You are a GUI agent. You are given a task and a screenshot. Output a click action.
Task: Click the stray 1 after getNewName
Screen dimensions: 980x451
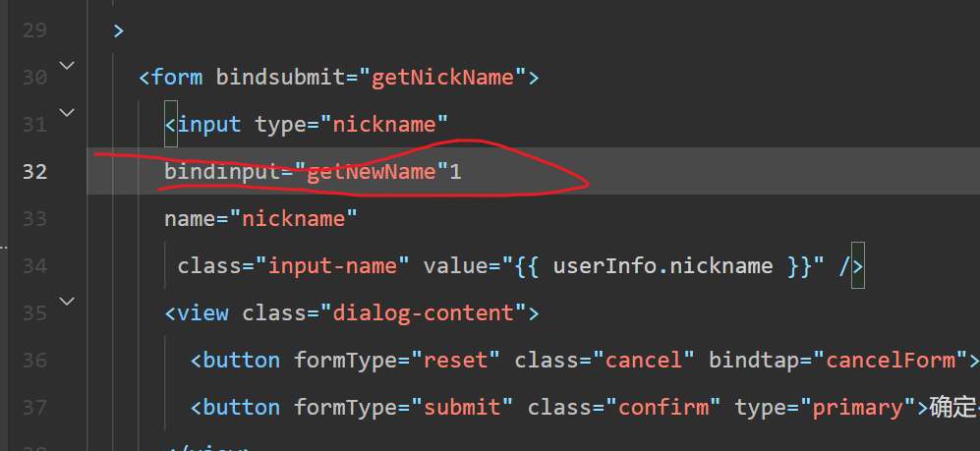455,172
